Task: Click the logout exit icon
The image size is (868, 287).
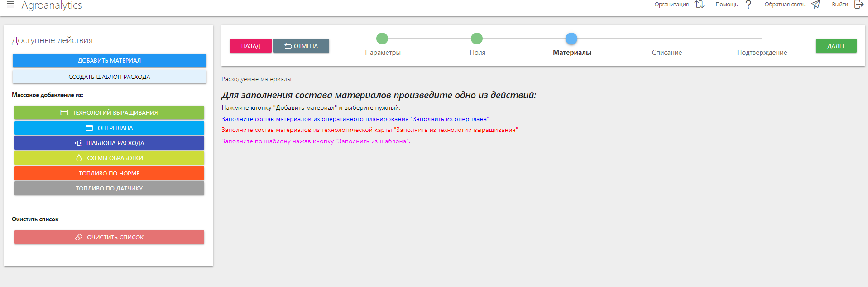Action: pos(858,5)
